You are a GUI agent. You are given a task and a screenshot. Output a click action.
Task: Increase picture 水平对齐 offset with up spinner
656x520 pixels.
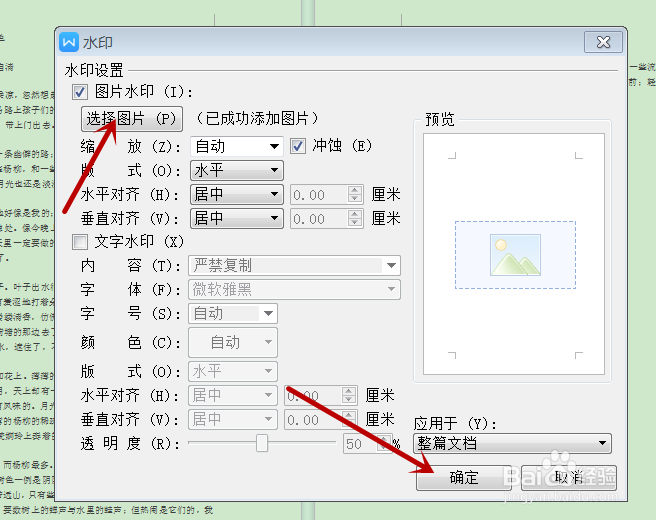[x=355, y=190]
